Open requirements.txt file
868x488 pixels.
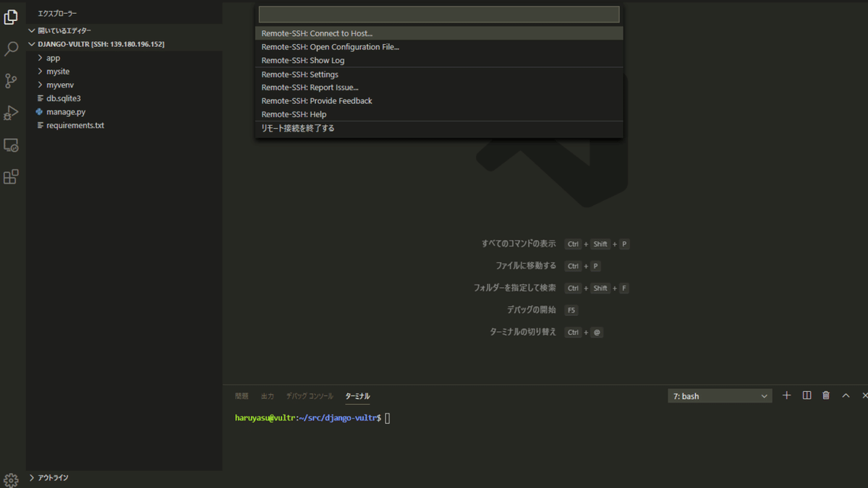(x=124, y=125)
